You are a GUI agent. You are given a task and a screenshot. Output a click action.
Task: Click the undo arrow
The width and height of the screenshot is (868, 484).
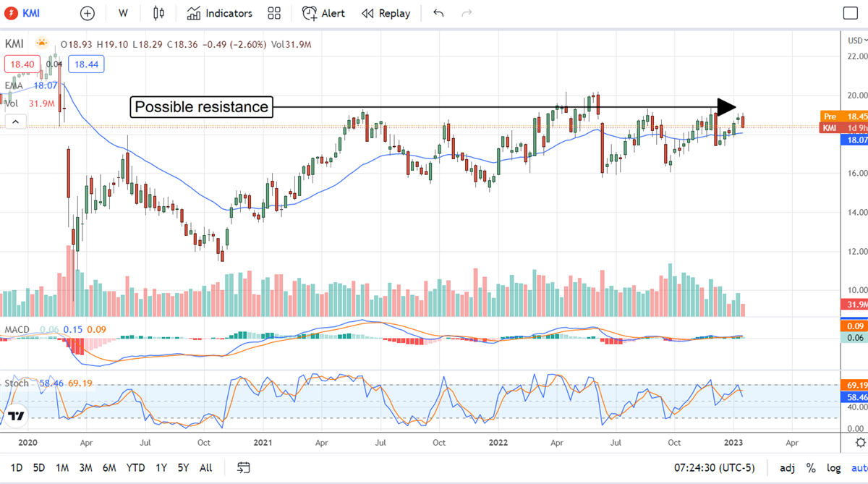point(438,13)
